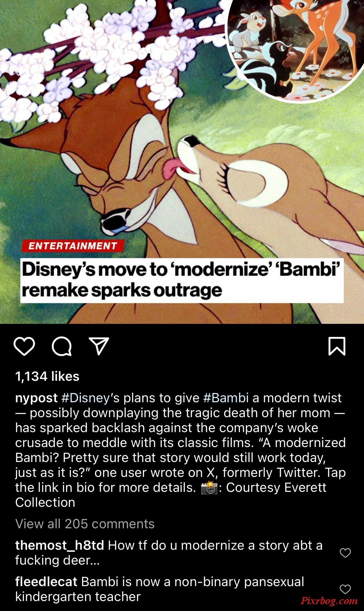This screenshot has width=364, height=611.
Task: Tap the red ENTERTAINMENT label
Action: pyautogui.click(x=73, y=246)
